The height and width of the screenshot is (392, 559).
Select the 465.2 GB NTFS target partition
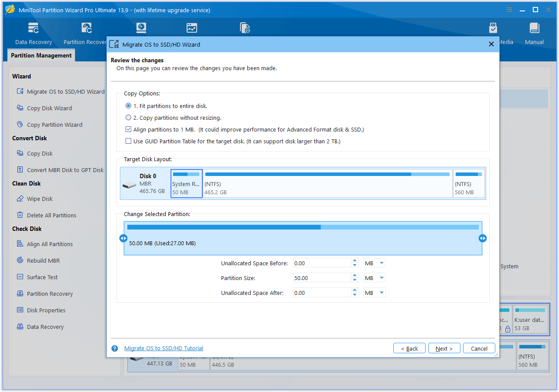coord(328,183)
